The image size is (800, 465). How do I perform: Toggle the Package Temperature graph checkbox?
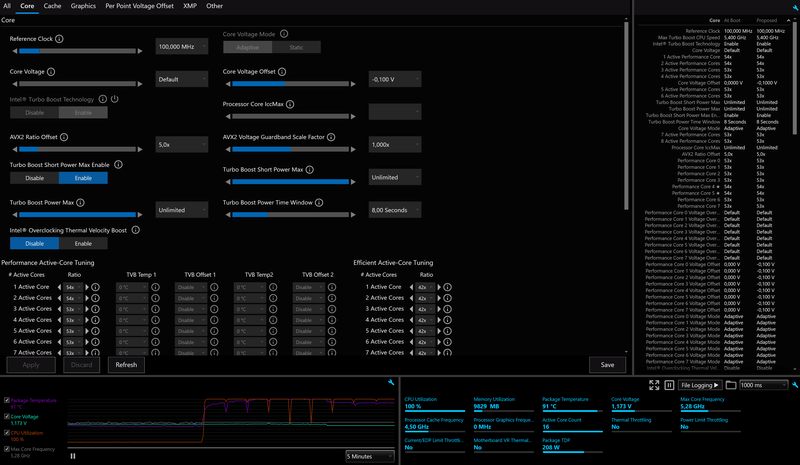coord(6,401)
